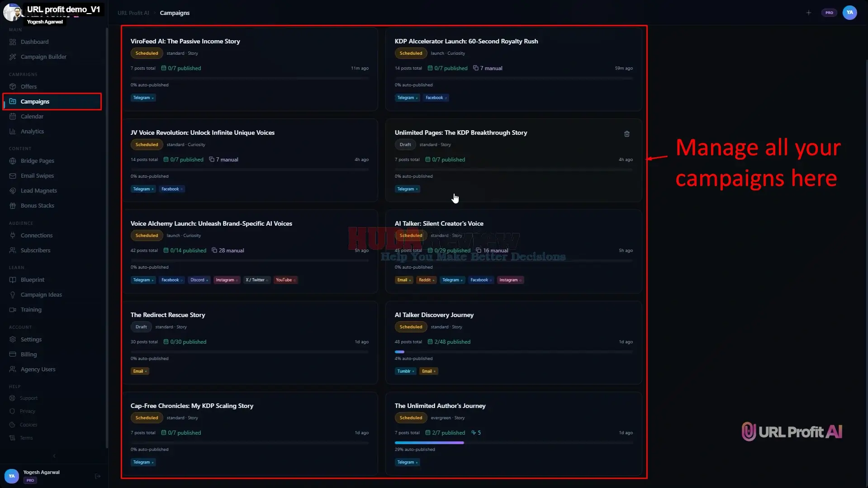This screenshot has width=868, height=488.
Task: Click the plus icon in the top bar
Action: click(809, 13)
